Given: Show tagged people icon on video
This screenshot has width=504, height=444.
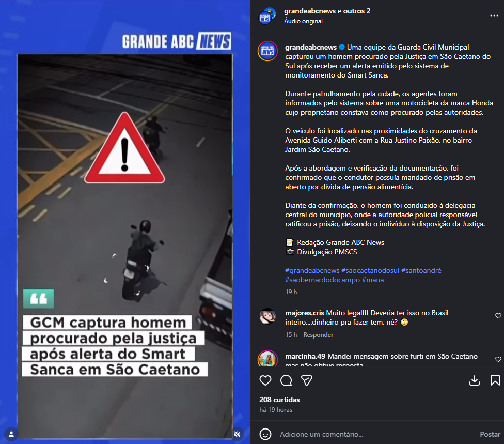Looking at the screenshot, I should (x=11, y=434).
